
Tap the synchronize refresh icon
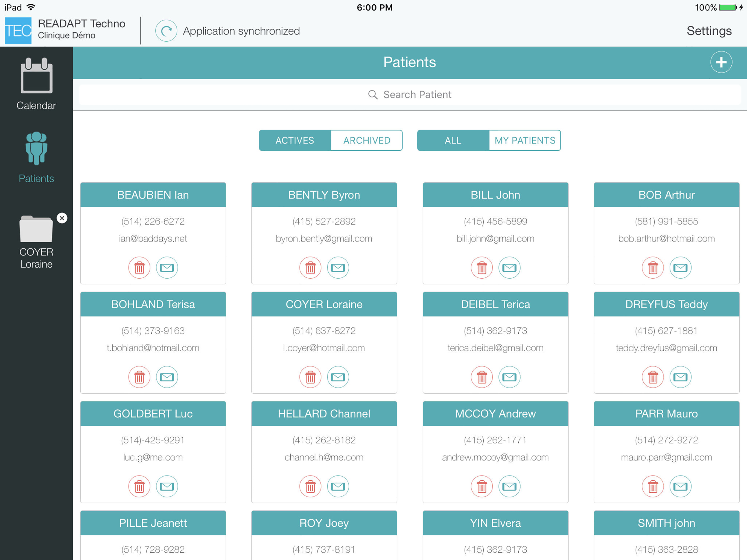coord(166,31)
